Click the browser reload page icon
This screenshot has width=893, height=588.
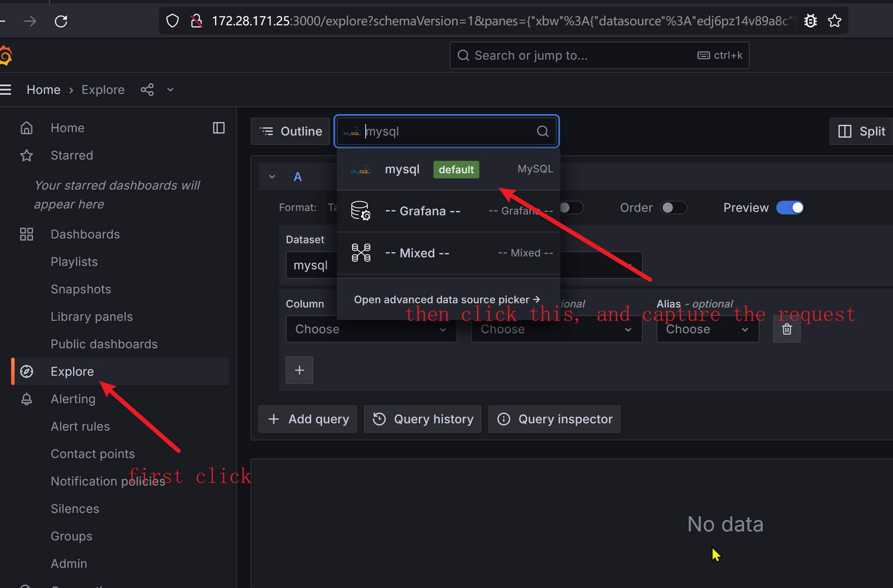click(x=61, y=21)
